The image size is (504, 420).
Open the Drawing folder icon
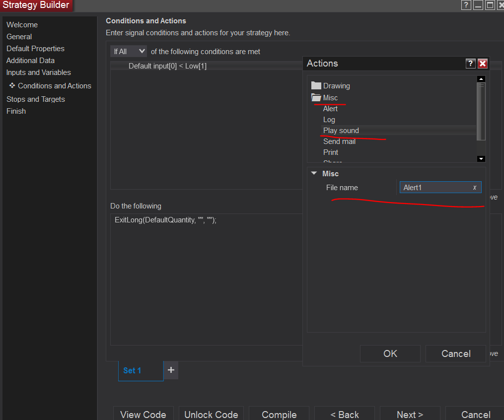pos(316,85)
